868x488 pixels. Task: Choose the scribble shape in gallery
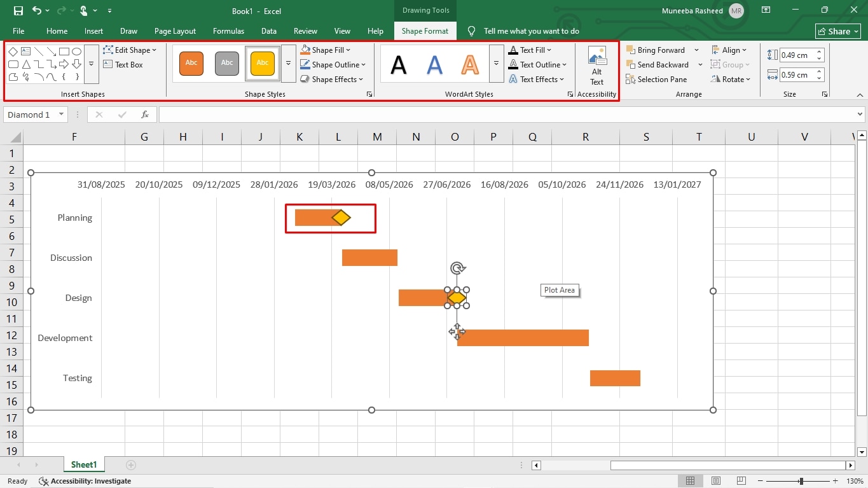(26, 77)
